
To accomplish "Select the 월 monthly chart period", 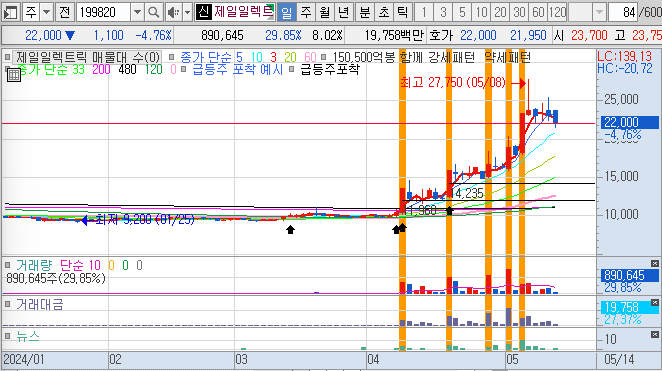I will click(324, 12).
